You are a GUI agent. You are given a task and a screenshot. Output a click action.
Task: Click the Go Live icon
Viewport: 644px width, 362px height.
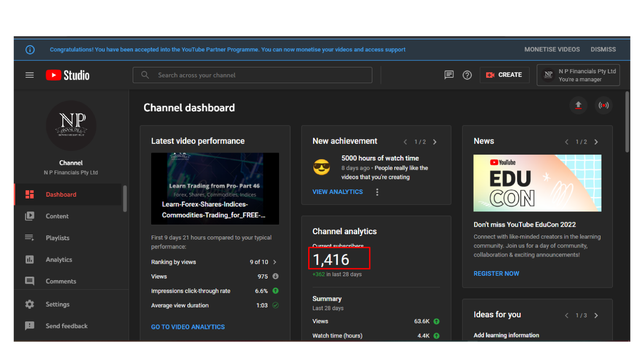(x=604, y=105)
